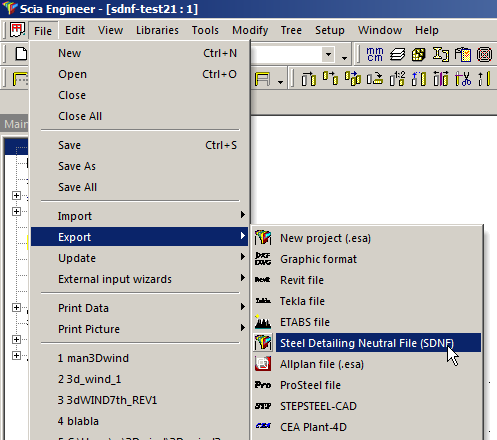Click the ETABS file icon
Image resolution: width=497 pixels, height=440 pixels.
coord(263,322)
